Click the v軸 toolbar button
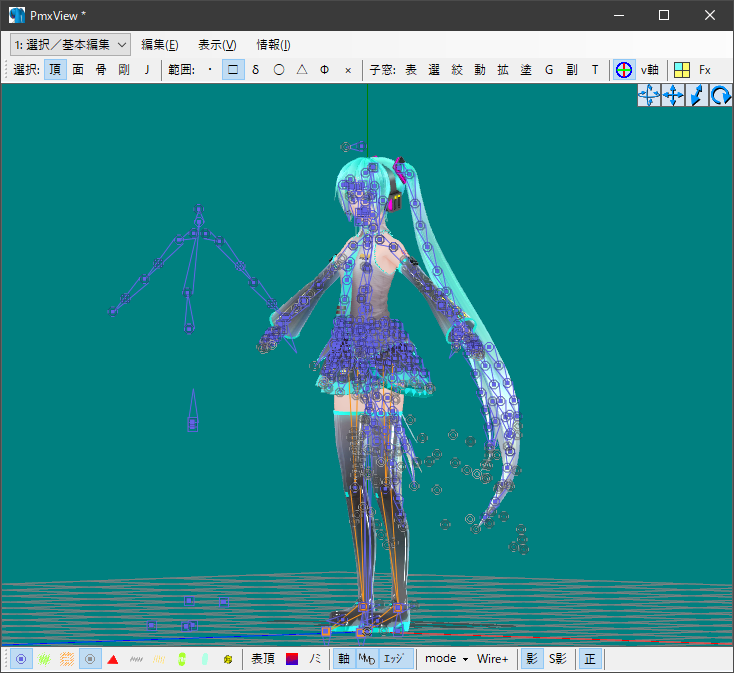The width and height of the screenshot is (734, 673). coord(650,70)
